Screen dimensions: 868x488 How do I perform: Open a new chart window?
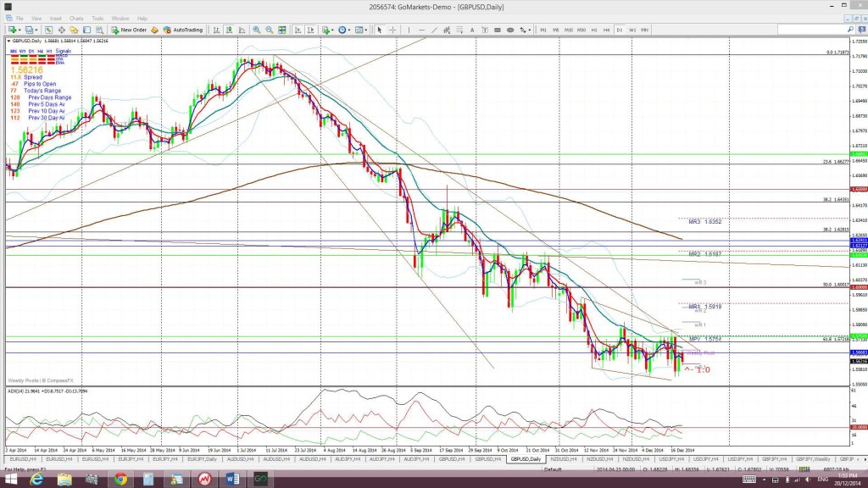[11, 30]
